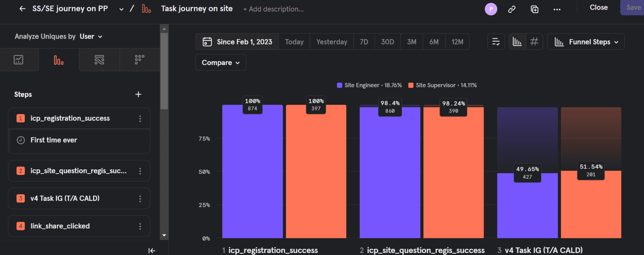Image resolution: width=644 pixels, height=255 pixels.
Task: Switch to the Flows report tab
Action: [99, 60]
